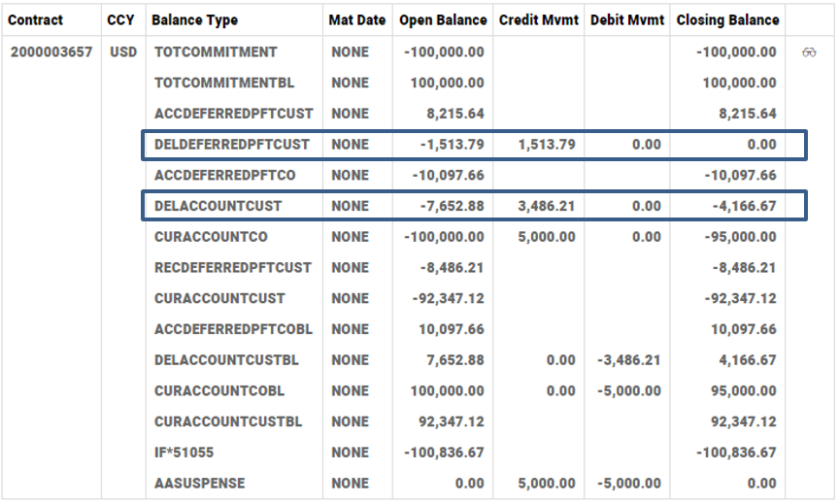Click the Contract column header
The image size is (839, 504).
[36, 19]
